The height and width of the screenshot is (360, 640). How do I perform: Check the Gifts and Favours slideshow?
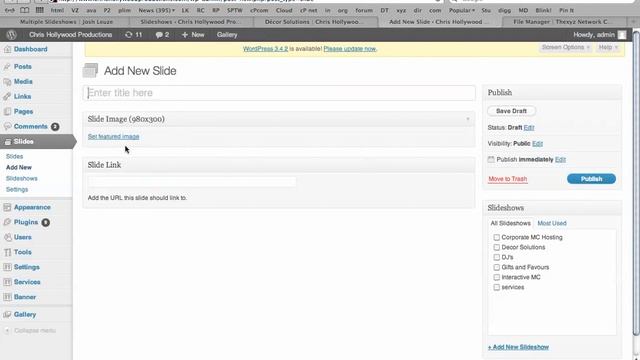coord(496,267)
